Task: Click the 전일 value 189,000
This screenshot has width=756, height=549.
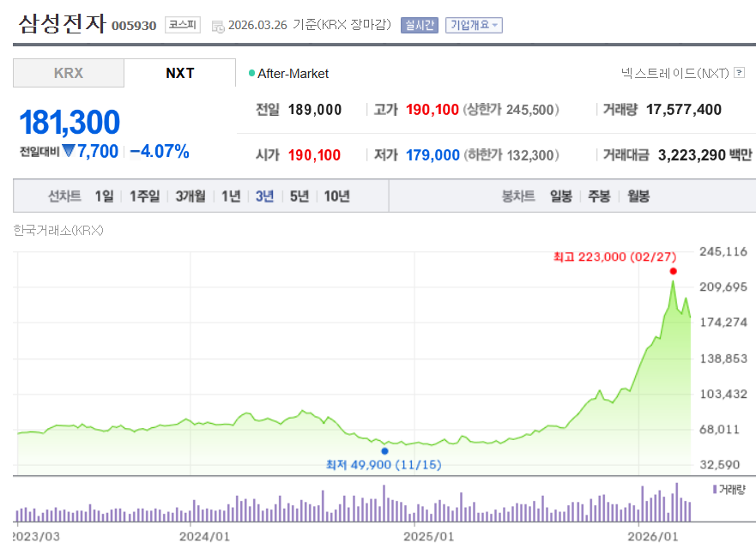Action: [x=315, y=110]
